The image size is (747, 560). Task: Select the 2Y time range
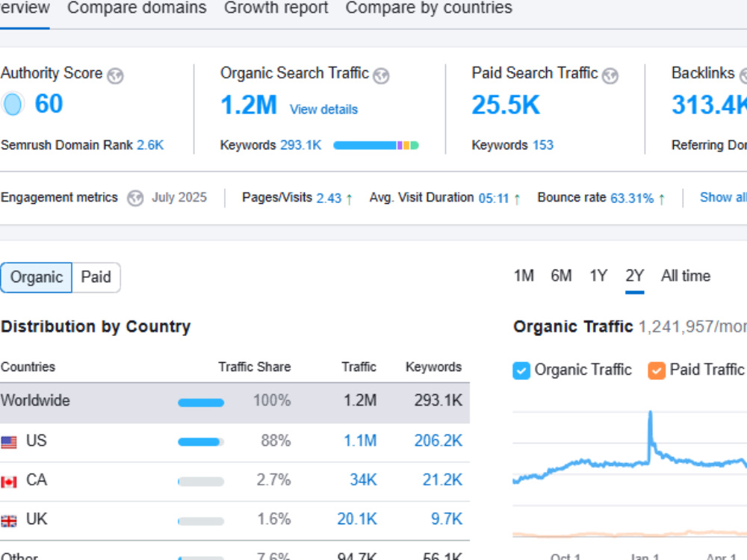click(634, 276)
